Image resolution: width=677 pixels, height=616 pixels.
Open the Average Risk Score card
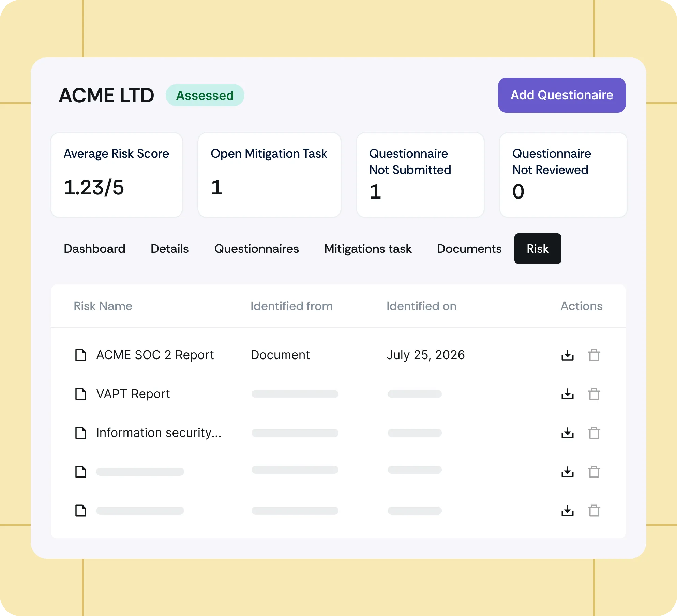(117, 175)
